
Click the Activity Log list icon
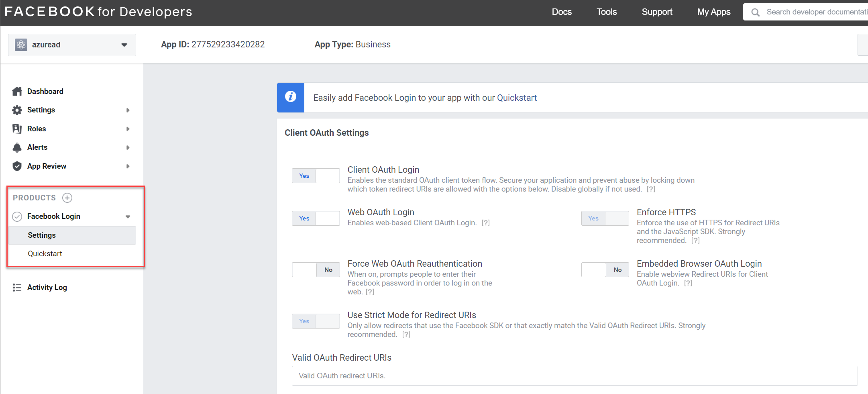[17, 288]
